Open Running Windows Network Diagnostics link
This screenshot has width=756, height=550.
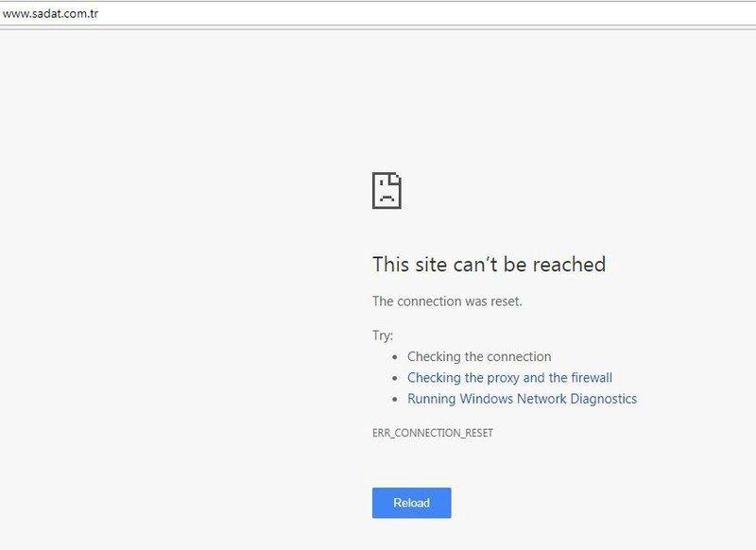(522, 399)
